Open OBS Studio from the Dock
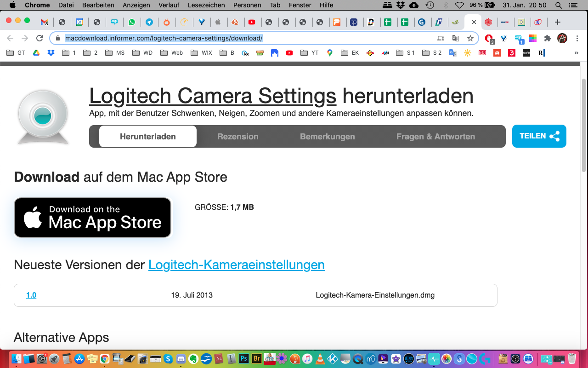Viewport: 588px width, 368px height. [x=515, y=359]
